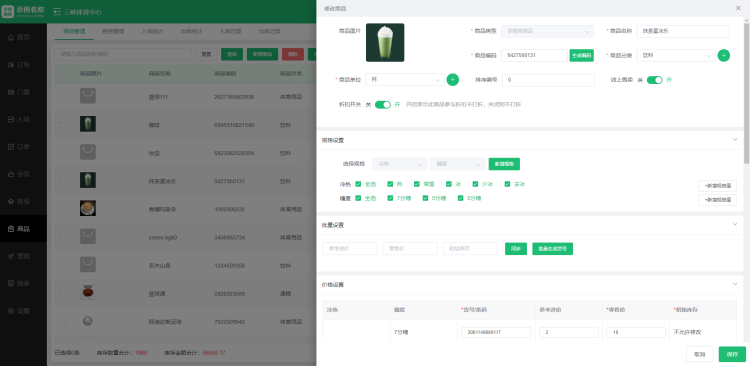The height and width of the screenshot is (366, 750).
Task: Uncheck the 少冰 checkbox
Action: tap(475, 184)
